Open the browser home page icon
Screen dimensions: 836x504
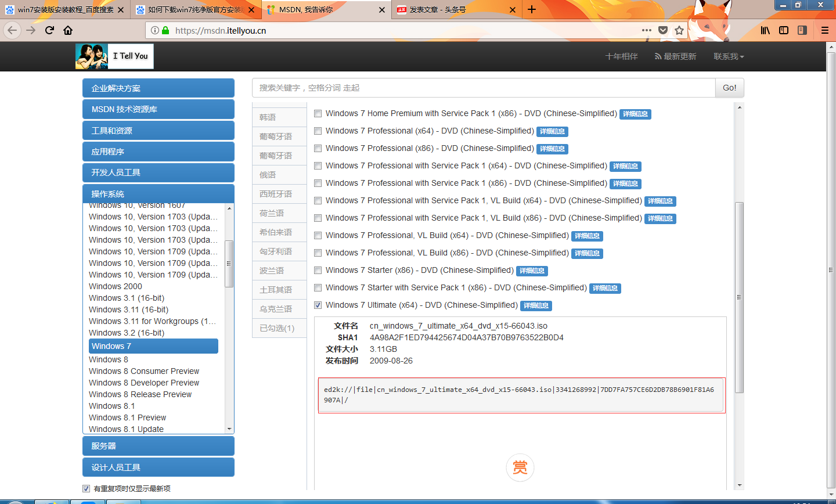pos(68,30)
